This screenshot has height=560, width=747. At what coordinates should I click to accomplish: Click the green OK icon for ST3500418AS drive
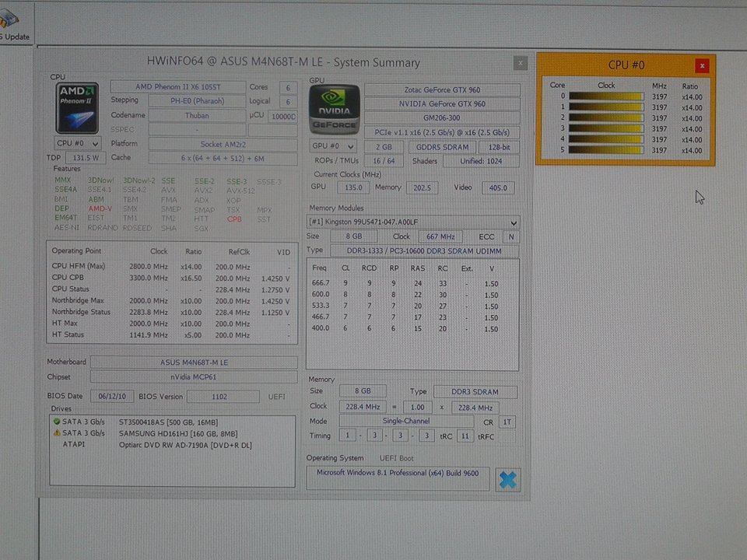click(56, 422)
